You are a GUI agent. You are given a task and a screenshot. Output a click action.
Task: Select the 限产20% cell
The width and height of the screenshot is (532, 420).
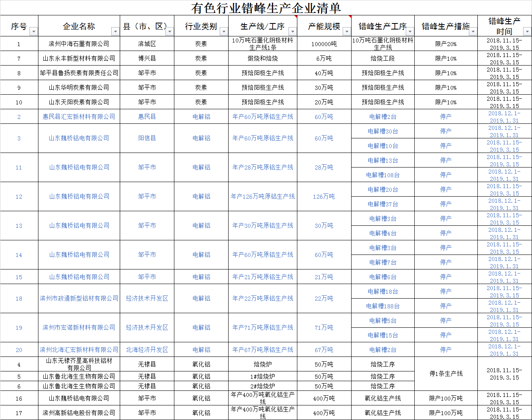pos(446,44)
